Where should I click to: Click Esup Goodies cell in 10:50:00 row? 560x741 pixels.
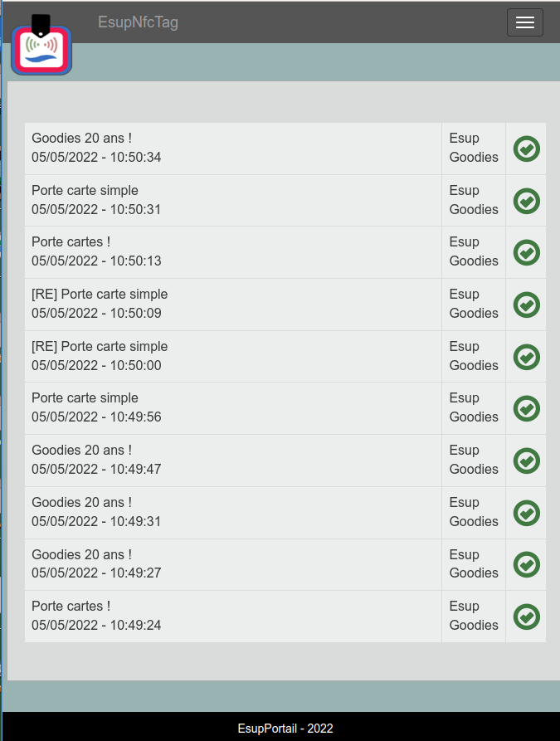474,356
